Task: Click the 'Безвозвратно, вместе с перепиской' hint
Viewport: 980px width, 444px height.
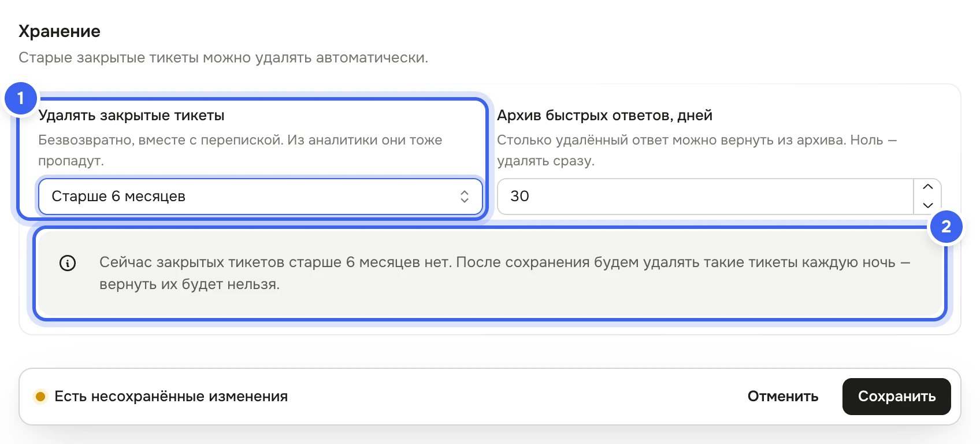Action: (240, 150)
